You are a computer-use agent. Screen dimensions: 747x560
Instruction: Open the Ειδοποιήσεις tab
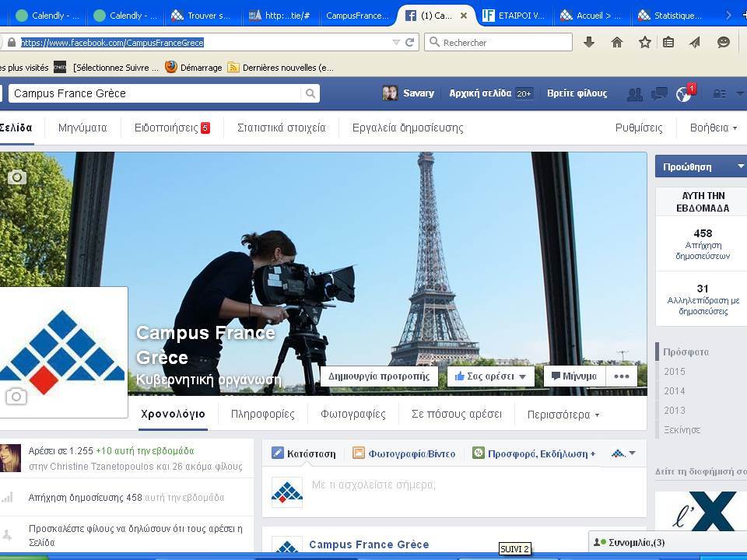[172, 128]
